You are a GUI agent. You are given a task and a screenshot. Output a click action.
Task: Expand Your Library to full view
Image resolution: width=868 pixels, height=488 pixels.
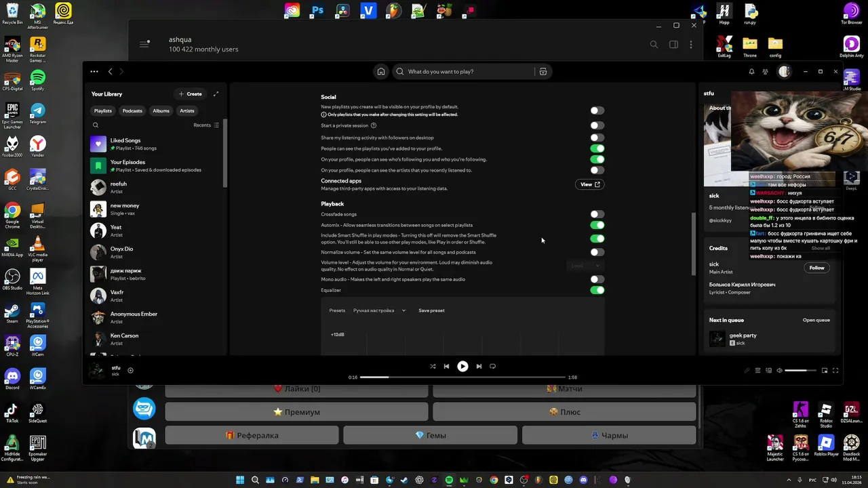coord(216,94)
